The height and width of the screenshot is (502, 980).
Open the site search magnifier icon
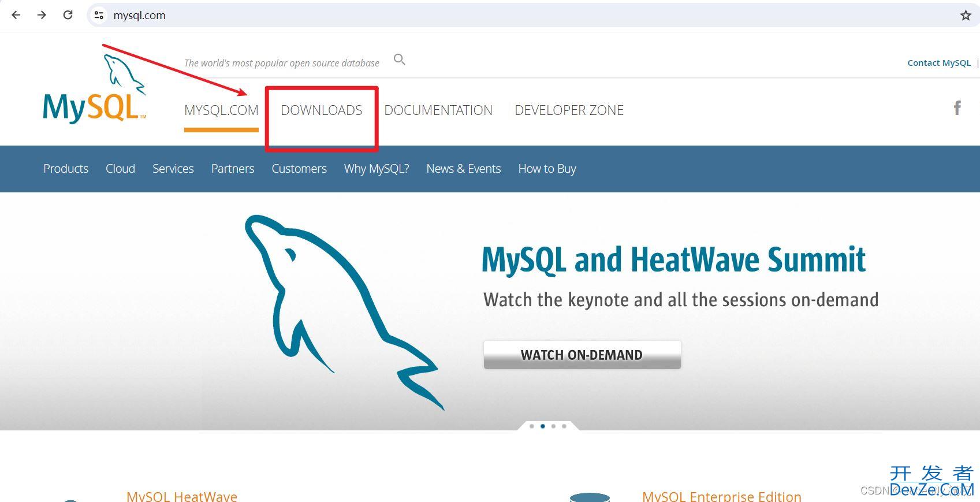[400, 60]
